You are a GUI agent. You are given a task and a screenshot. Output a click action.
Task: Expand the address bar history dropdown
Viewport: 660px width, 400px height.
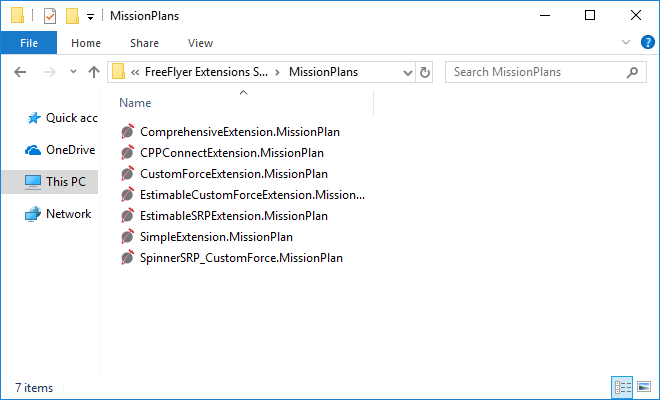(407, 72)
